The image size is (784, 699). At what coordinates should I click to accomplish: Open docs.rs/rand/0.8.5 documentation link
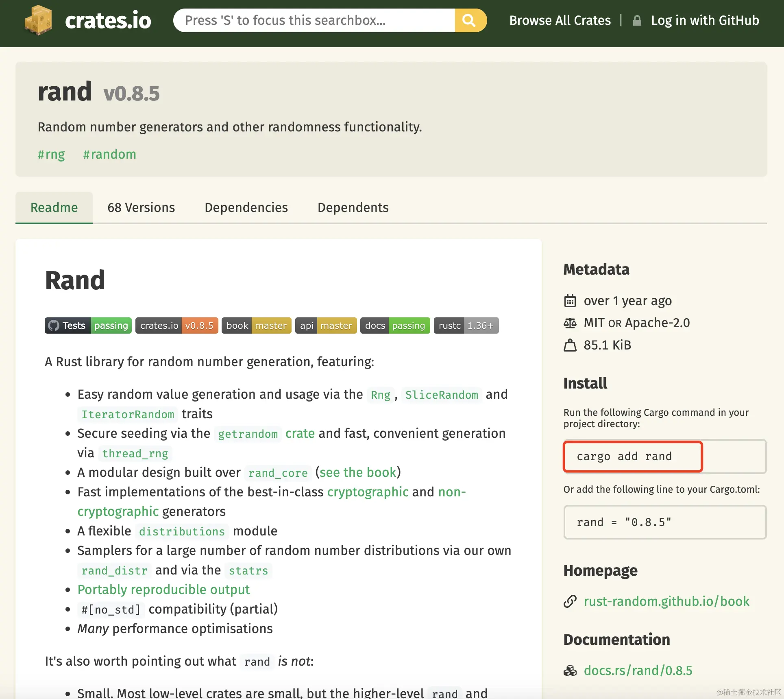638,671
